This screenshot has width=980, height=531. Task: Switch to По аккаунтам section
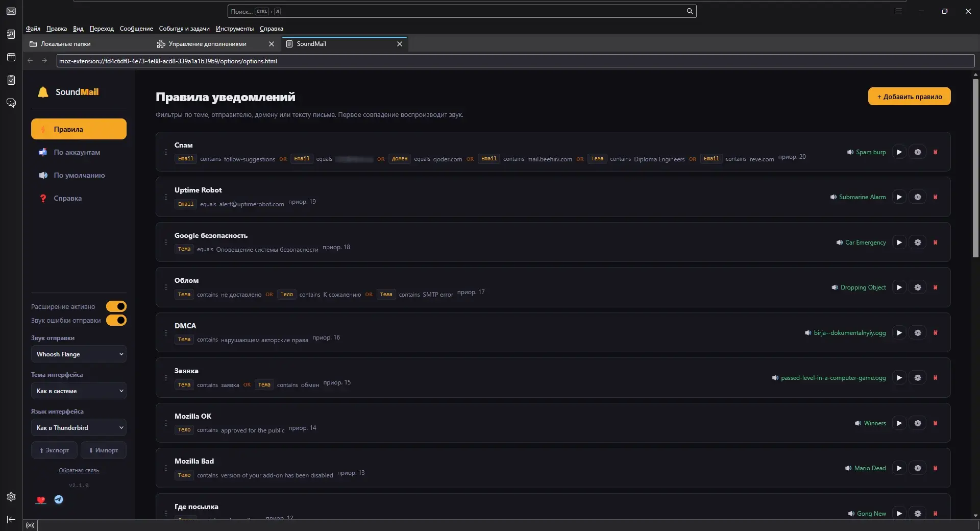point(79,152)
